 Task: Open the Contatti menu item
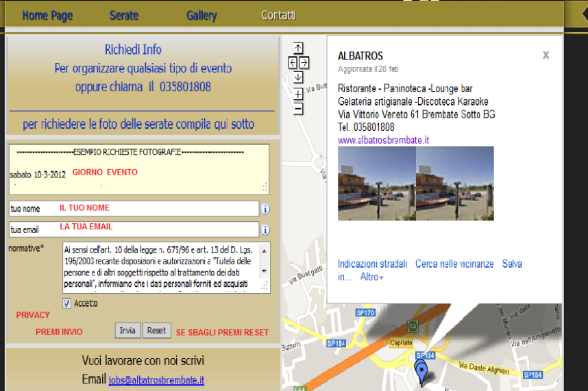(278, 15)
